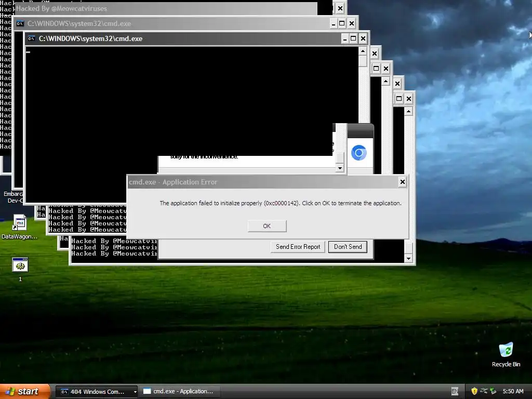Click the 5:50 AM taskbar clock
The width and height of the screenshot is (532, 399).
click(513, 391)
